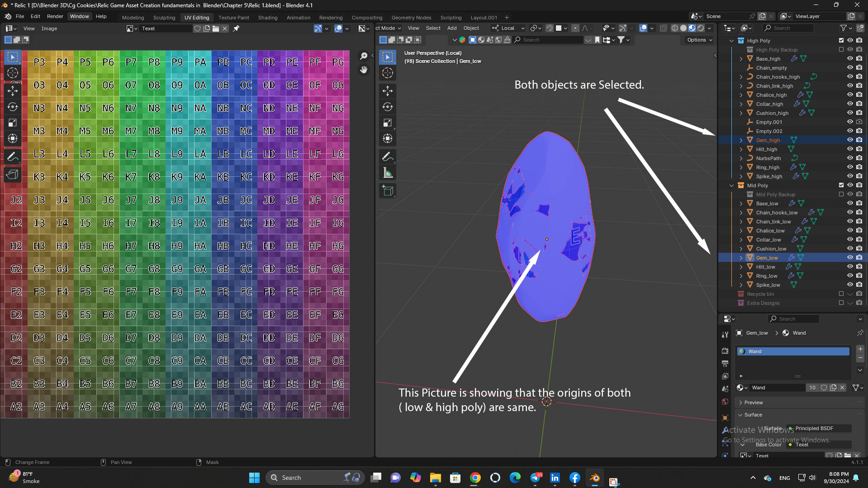Enable the Recycle bin collection checkbox
Screen dimensions: 868x488
pyautogui.click(x=841, y=294)
